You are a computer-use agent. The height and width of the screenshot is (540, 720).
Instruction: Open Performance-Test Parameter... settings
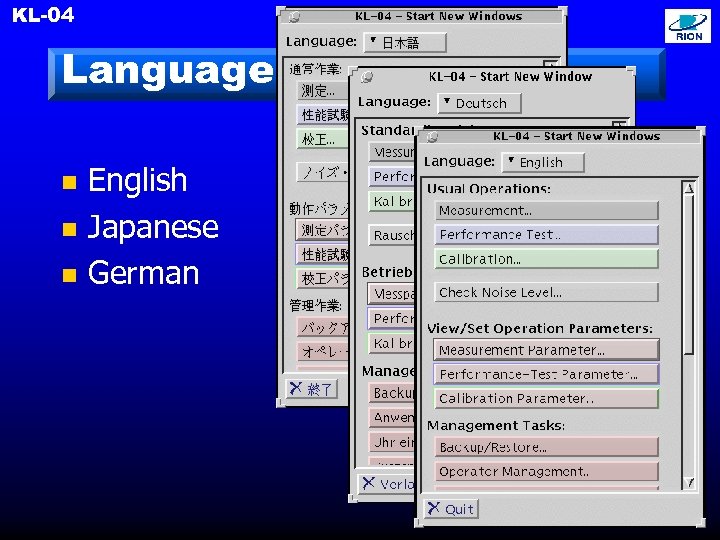pyautogui.click(x=546, y=374)
